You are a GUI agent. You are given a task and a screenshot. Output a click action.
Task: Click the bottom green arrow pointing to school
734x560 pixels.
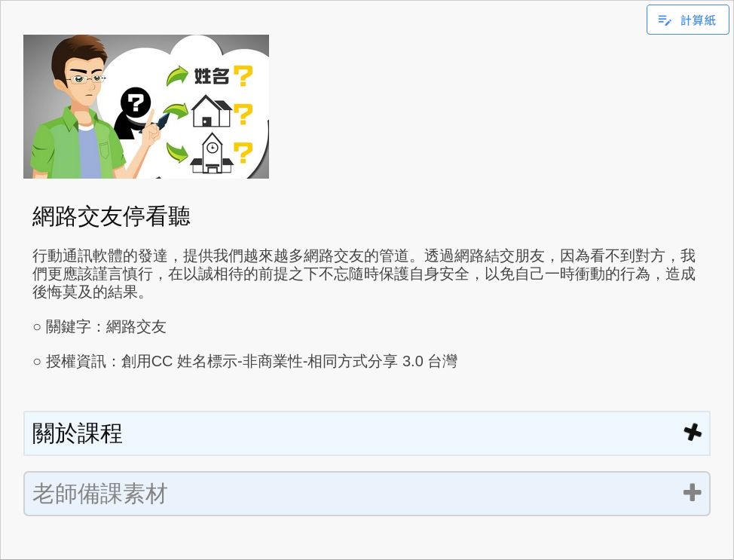pyautogui.click(x=176, y=152)
